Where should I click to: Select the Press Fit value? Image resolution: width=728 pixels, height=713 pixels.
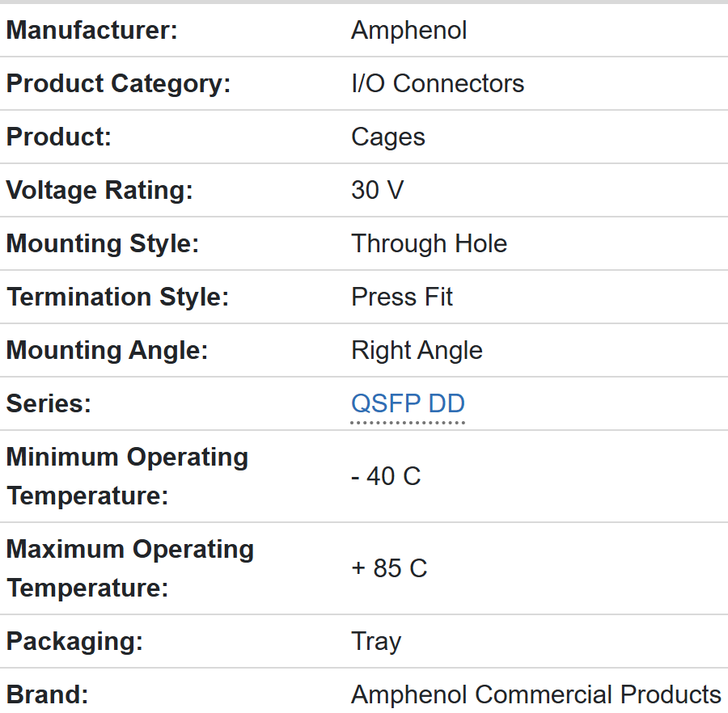pos(402,297)
